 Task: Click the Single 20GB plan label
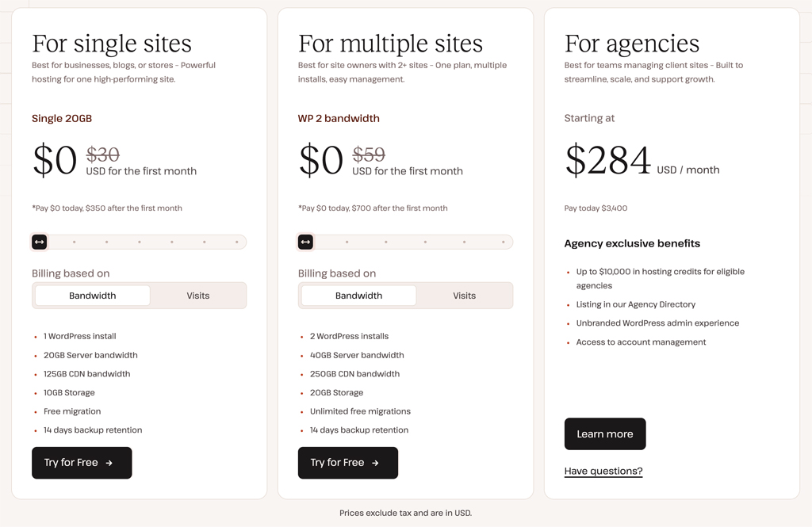[62, 118]
